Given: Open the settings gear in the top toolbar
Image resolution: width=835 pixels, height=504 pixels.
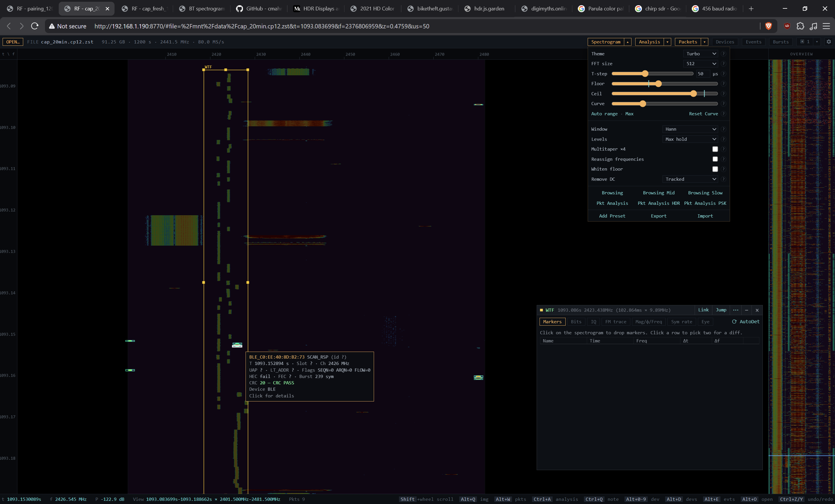Looking at the screenshot, I should pyautogui.click(x=829, y=42).
